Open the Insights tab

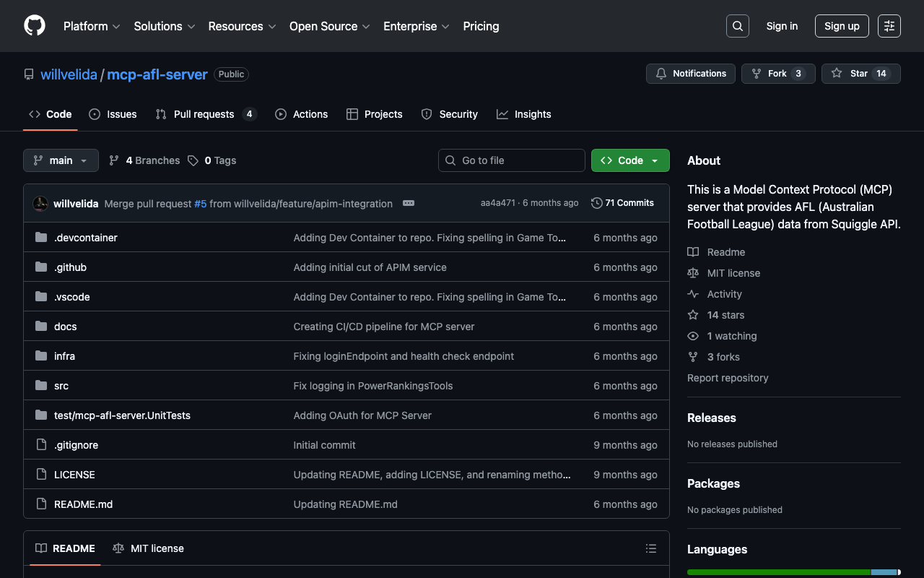tap(524, 114)
